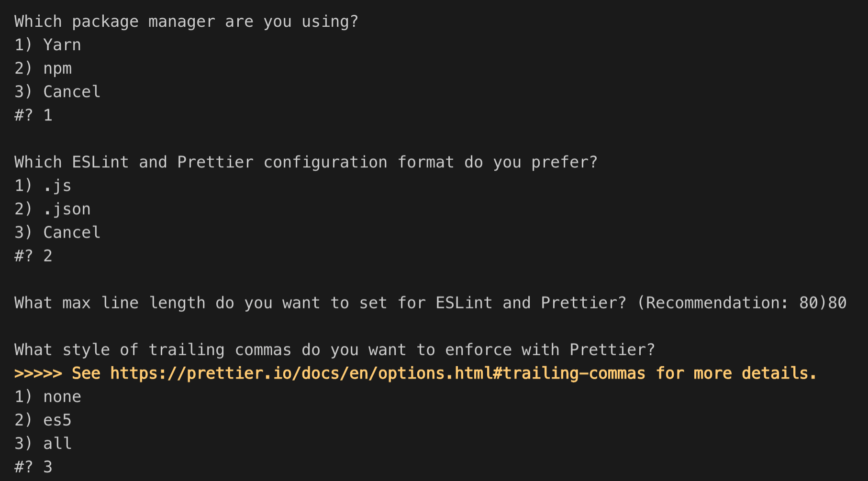Click the trailing commas answer prompt "#? 3"

33,467
